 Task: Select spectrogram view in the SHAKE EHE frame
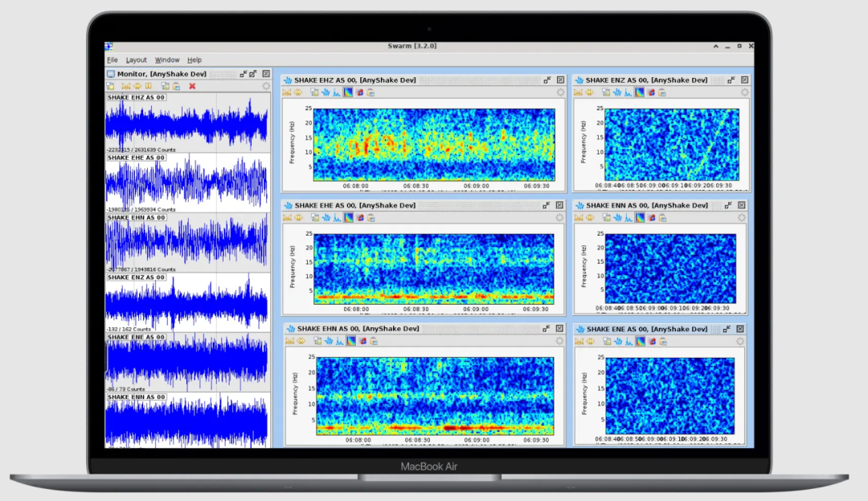(349, 218)
